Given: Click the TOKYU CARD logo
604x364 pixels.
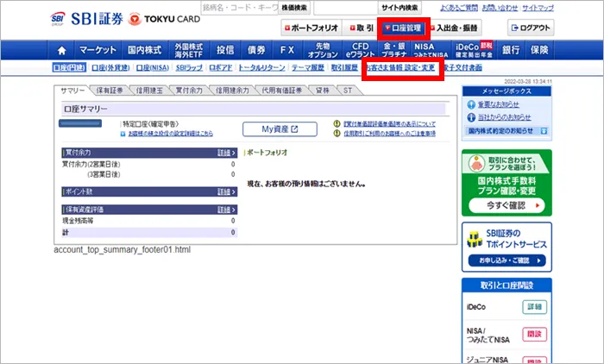Looking at the screenshot, I should tap(161, 18).
